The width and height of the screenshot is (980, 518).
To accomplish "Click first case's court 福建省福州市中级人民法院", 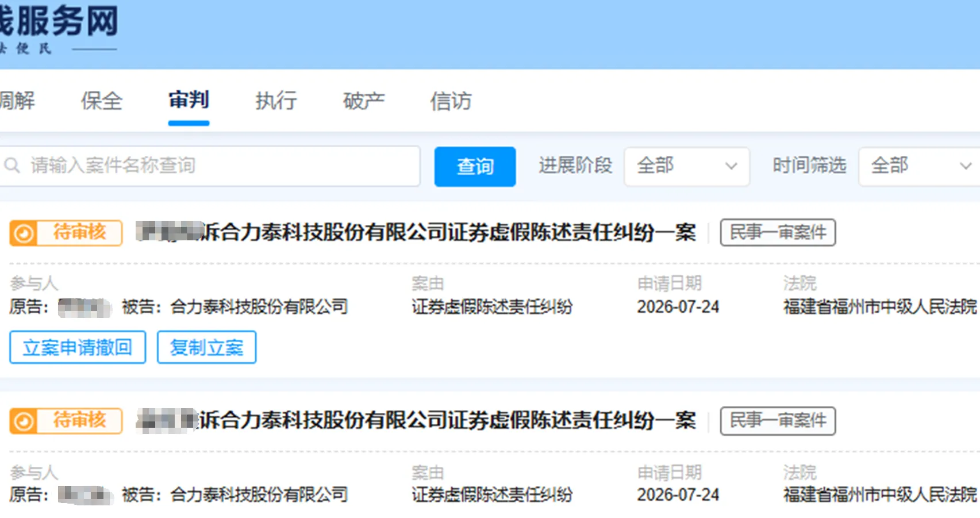I will (881, 307).
